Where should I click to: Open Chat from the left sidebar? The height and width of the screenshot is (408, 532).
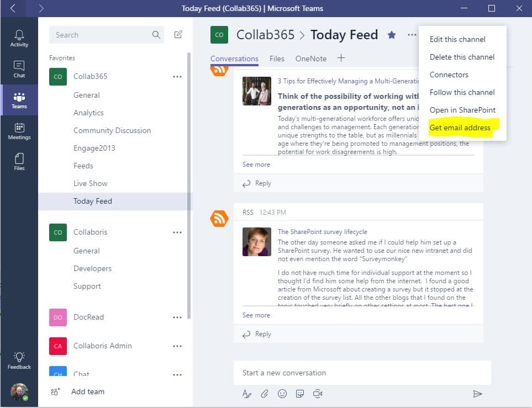(x=19, y=68)
